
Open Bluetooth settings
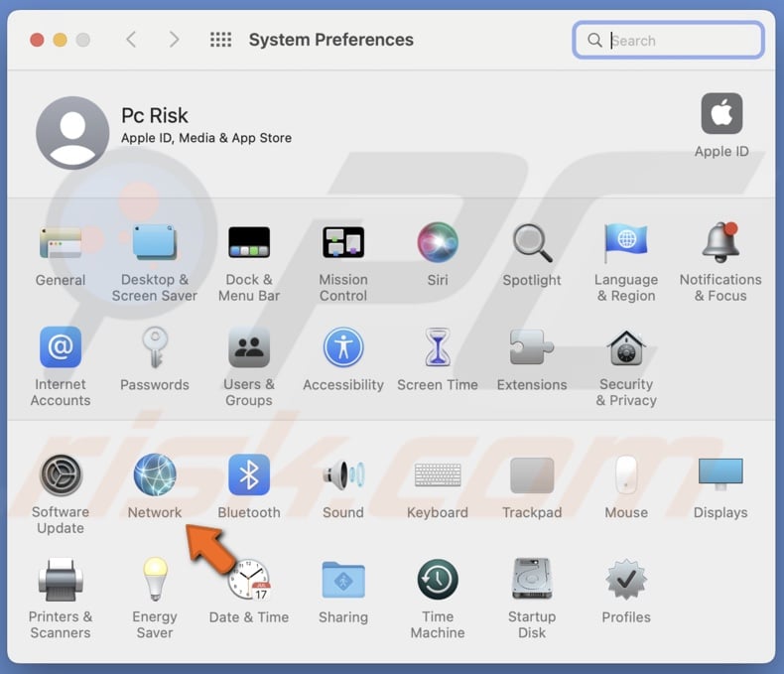click(249, 476)
